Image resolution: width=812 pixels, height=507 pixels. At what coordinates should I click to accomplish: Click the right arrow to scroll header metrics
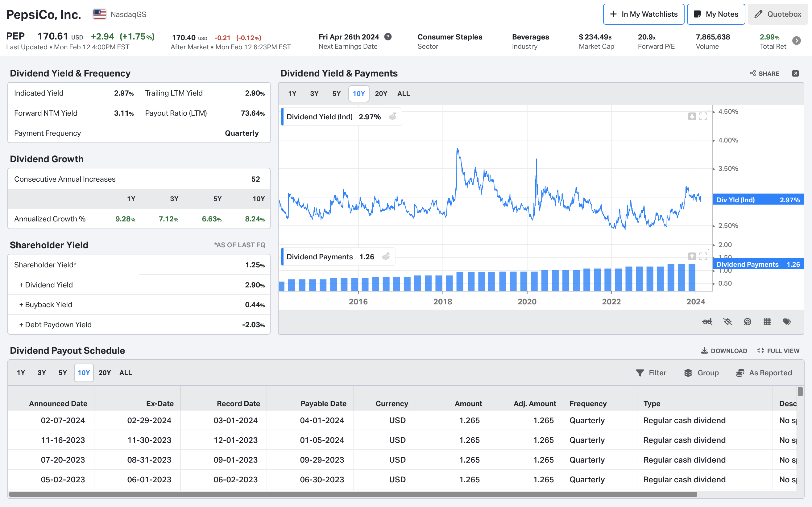(x=797, y=41)
